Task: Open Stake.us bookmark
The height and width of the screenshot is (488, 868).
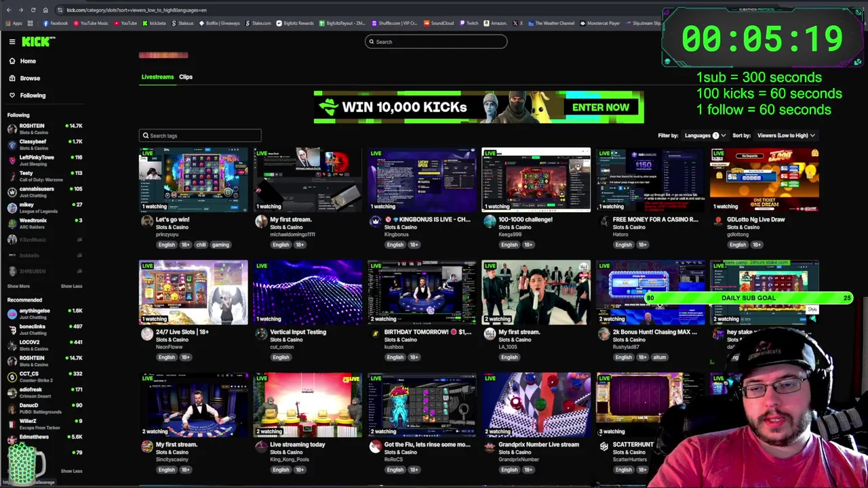Action: [182, 23]
